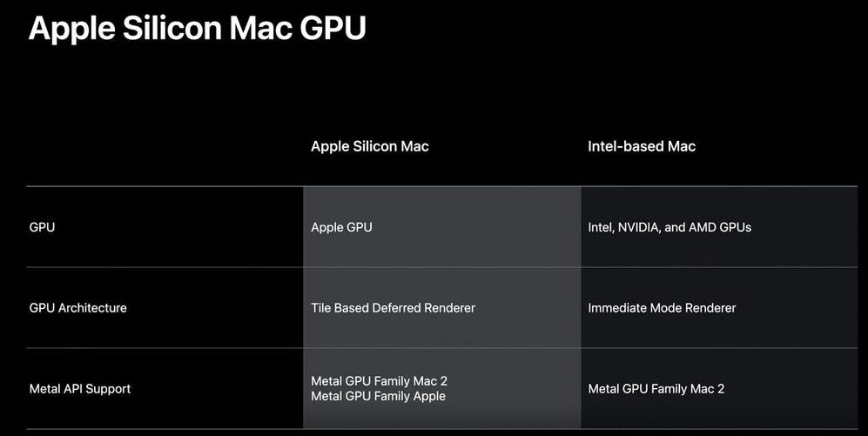Viewport: 868px width, 436px height.
Task: Click the standalone "GPU" row label
Action: (42, 227)
